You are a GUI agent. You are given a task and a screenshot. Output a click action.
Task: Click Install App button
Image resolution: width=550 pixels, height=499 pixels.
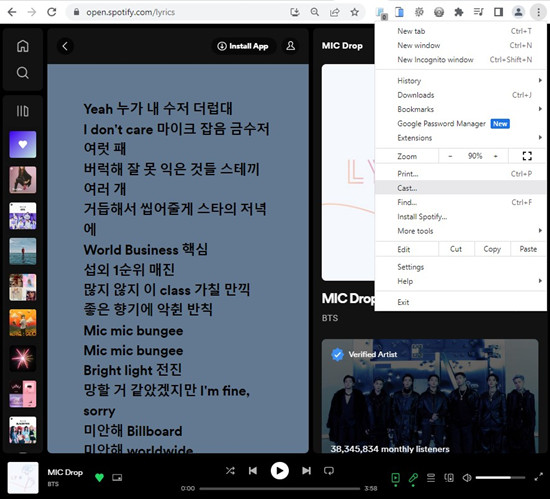tap(243, 46)
